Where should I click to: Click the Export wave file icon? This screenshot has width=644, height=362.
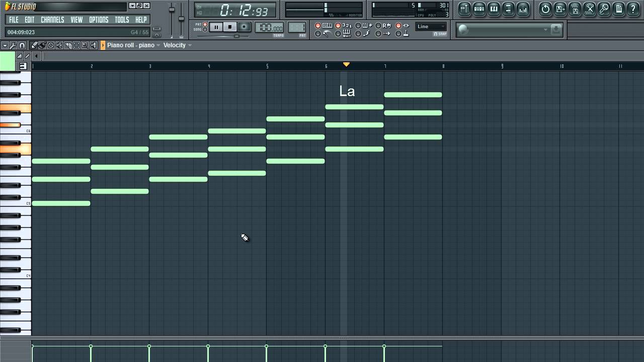pos(575,9)
